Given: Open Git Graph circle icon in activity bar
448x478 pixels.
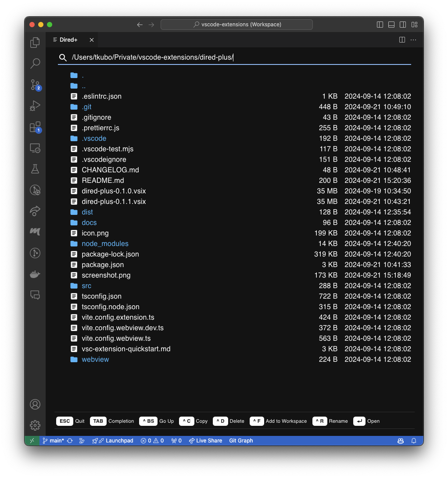Looking at the screenshot, I should click(x=35, y=253).
